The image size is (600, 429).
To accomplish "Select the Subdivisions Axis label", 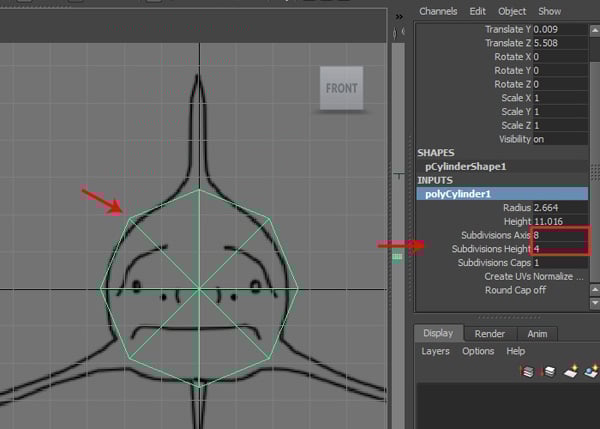I will click(x=496, y=235).
